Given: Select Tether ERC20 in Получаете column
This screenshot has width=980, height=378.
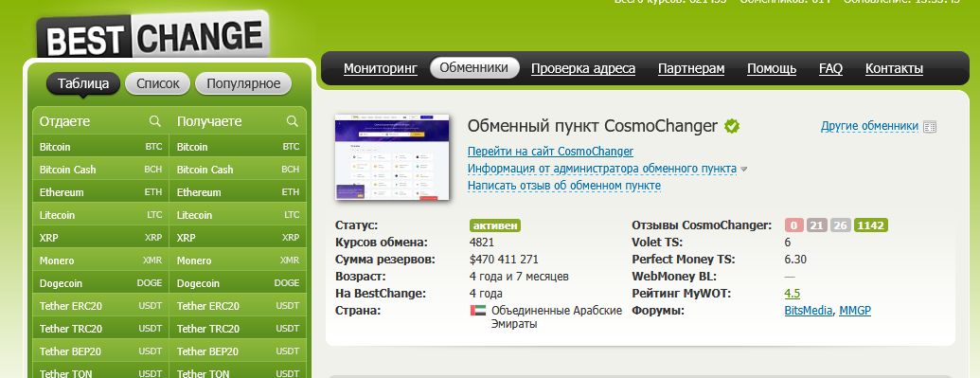Looking at the screenshot, I should tap(238, 306).
